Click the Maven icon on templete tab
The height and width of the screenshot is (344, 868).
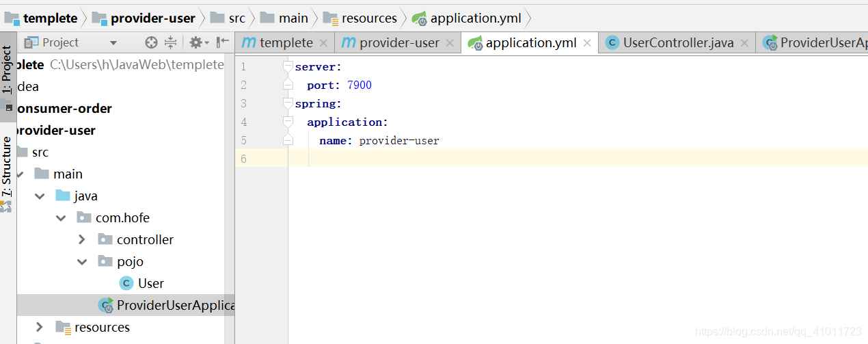tap(249, 42)
